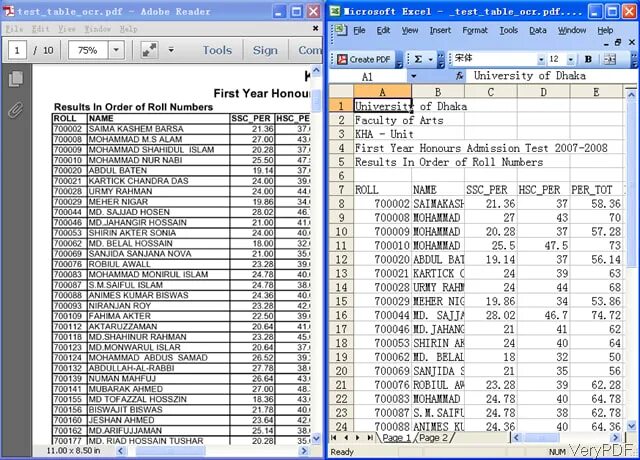Viewport: 640px width, 460px height.
Task: Open the Help menu in Adobe Reader
Action: pos(129,29)
